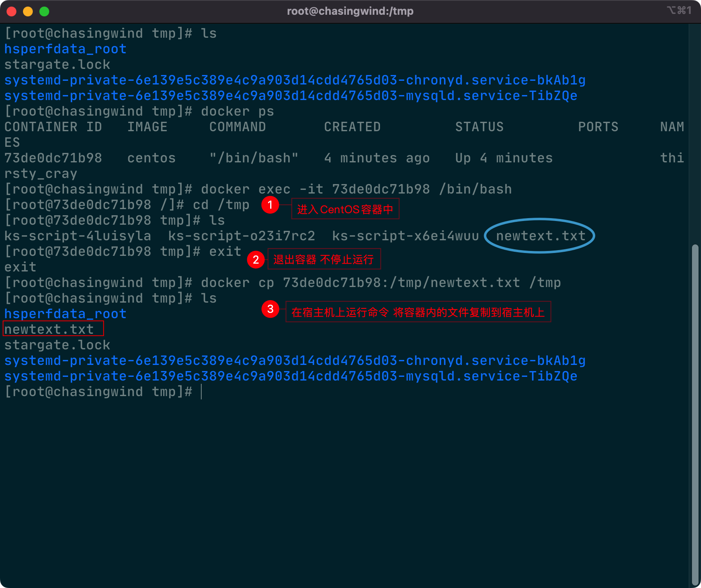Click the '4 minutes ago' created value
This screenshot has height=588, width=701.
point(377,158)
